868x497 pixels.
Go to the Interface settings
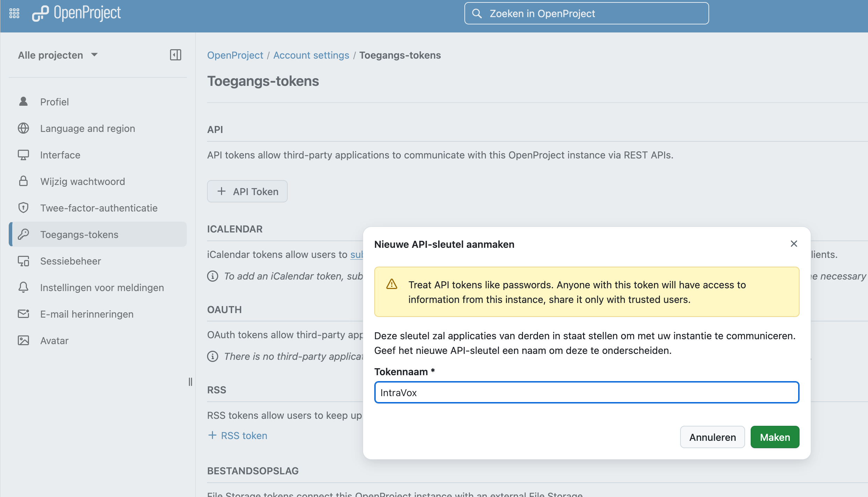tap(98, 155)
